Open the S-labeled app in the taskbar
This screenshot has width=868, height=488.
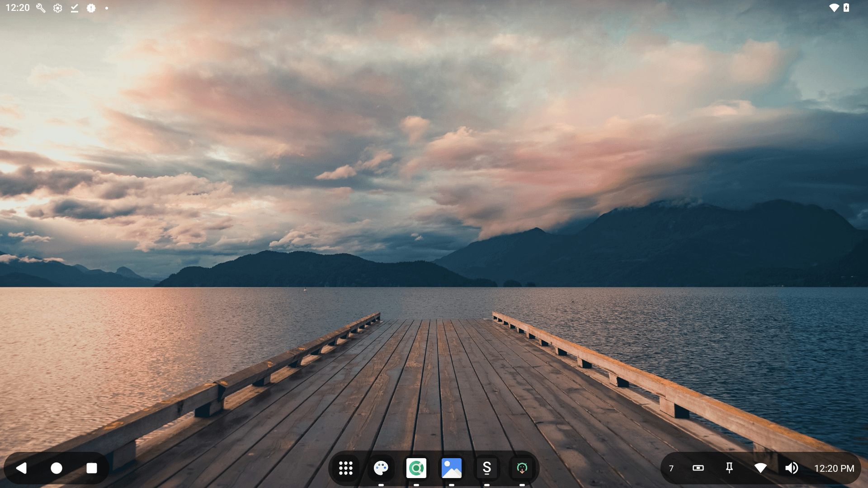pyautogui.click(x=488, y=468)
